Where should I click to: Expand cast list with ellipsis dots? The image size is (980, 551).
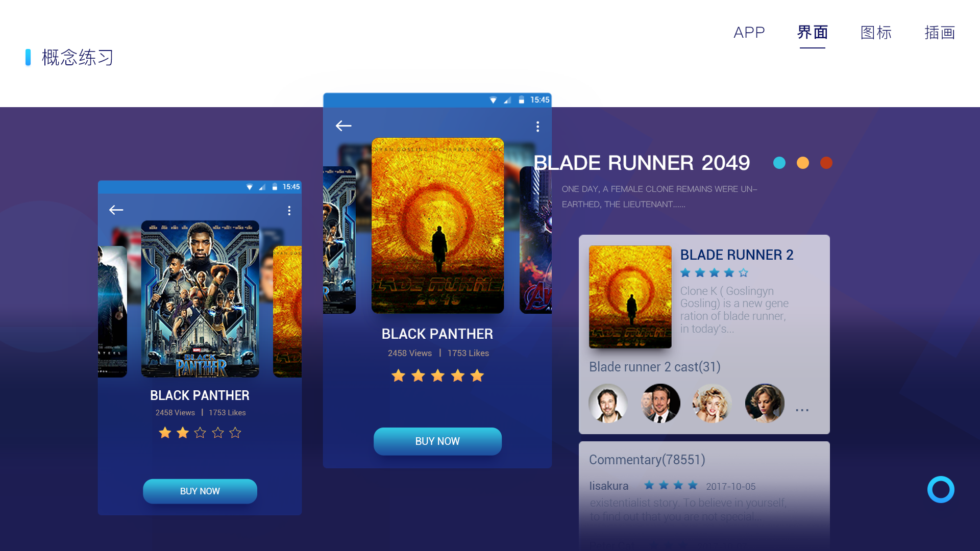tap(802, 410)
